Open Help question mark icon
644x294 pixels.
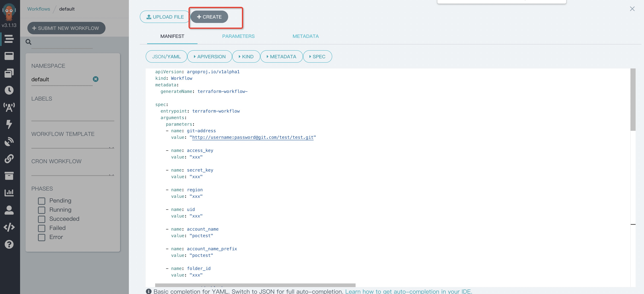pyautogui.click(x=9, y=244)
